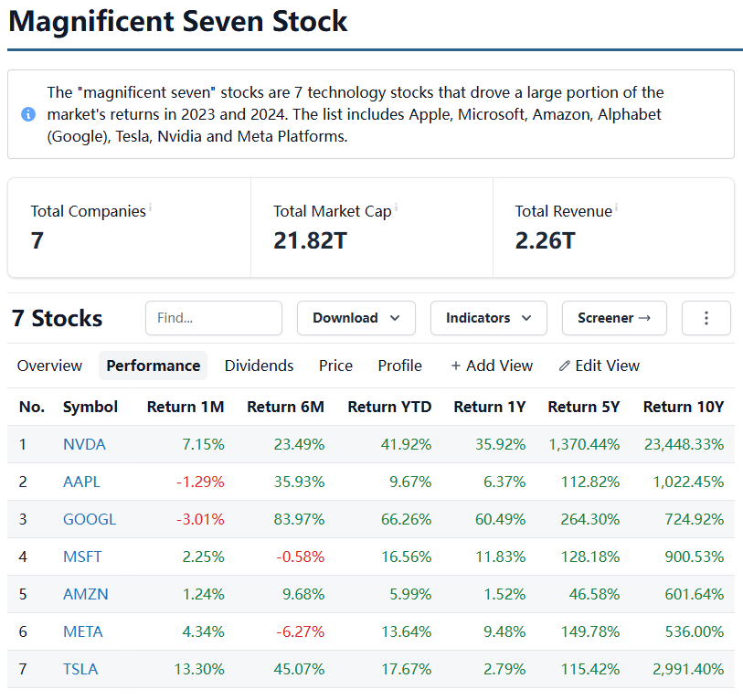Select the Dividends tab

tap(259, 366)
